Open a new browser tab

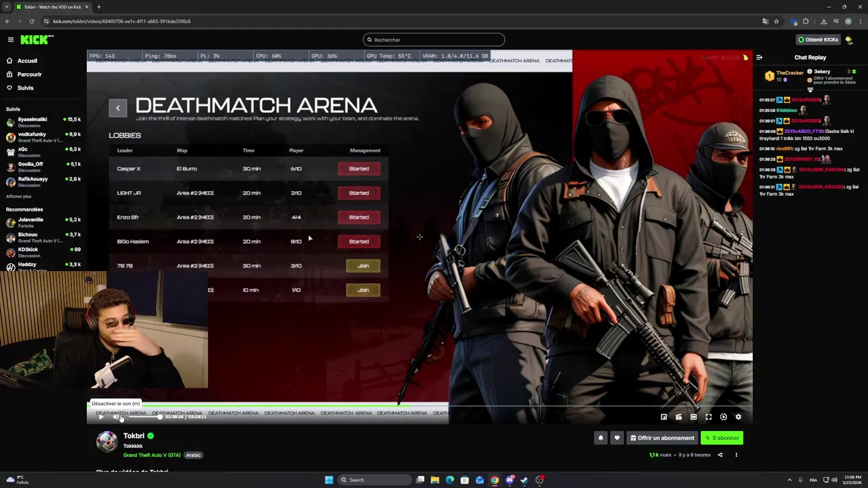pyautogui.click(x=98, y=7)
